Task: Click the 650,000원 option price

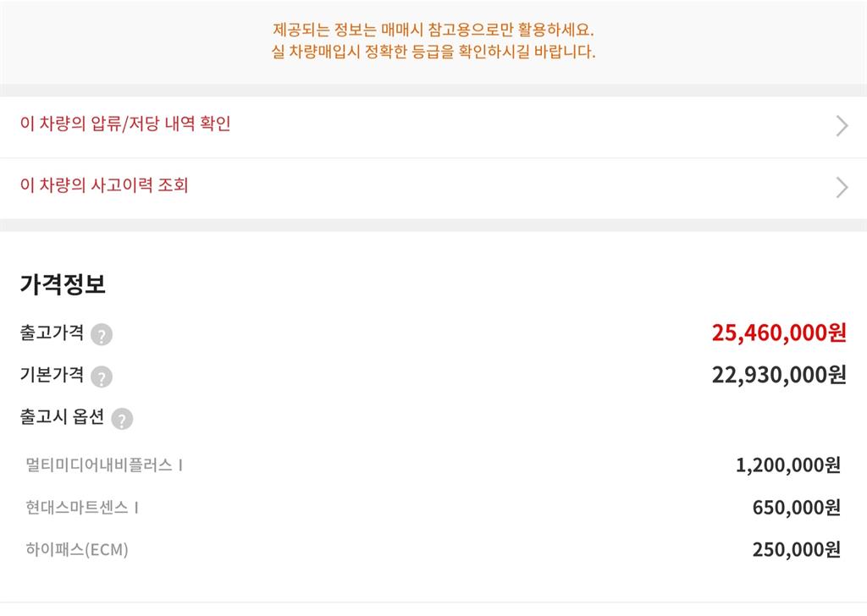Action: point(796,508)
